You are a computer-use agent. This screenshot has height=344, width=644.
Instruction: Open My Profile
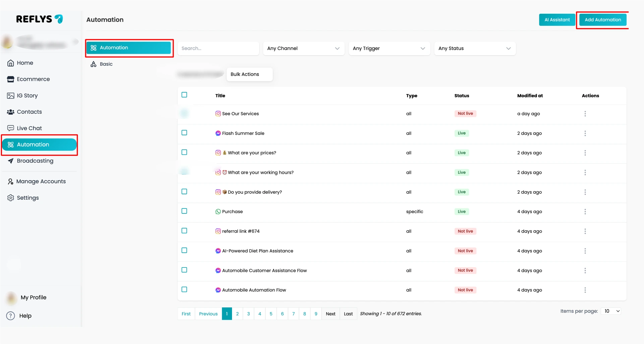[34, 297]
